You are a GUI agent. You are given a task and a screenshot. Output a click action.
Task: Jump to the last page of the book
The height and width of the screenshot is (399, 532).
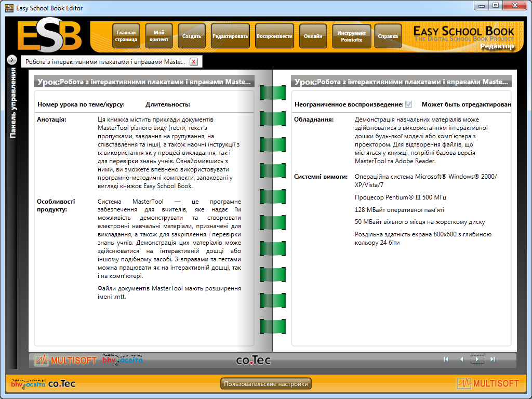[493, 360]
